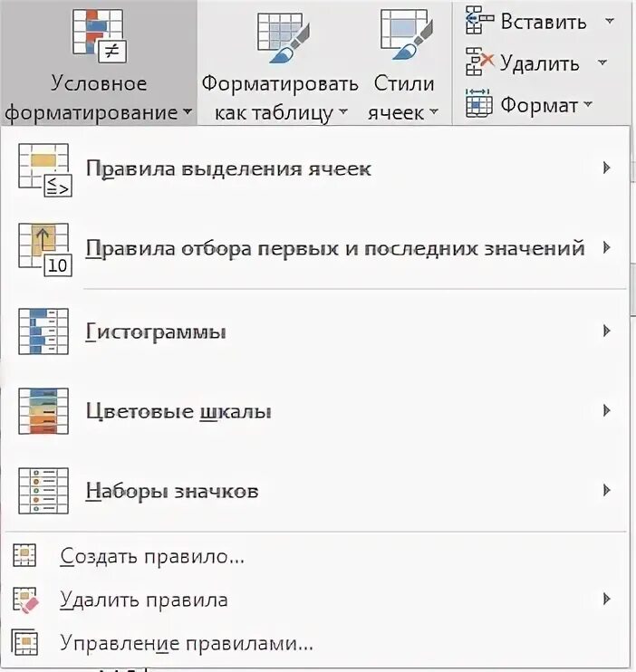Image resolution: width=636 pixels, height=672 pixels.
Task: Expand the Формат dropdown arrow
Action: click(x=587, y=105)
